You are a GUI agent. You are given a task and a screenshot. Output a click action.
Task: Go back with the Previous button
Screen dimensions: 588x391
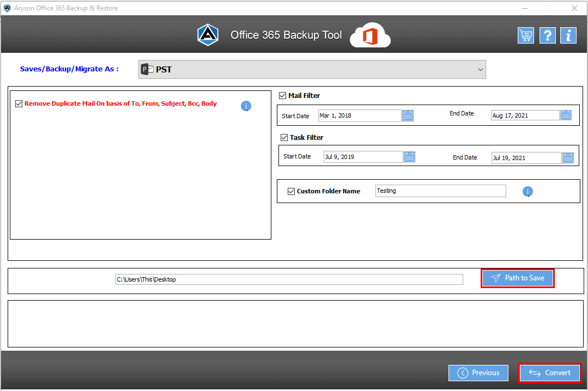point(478,373)
